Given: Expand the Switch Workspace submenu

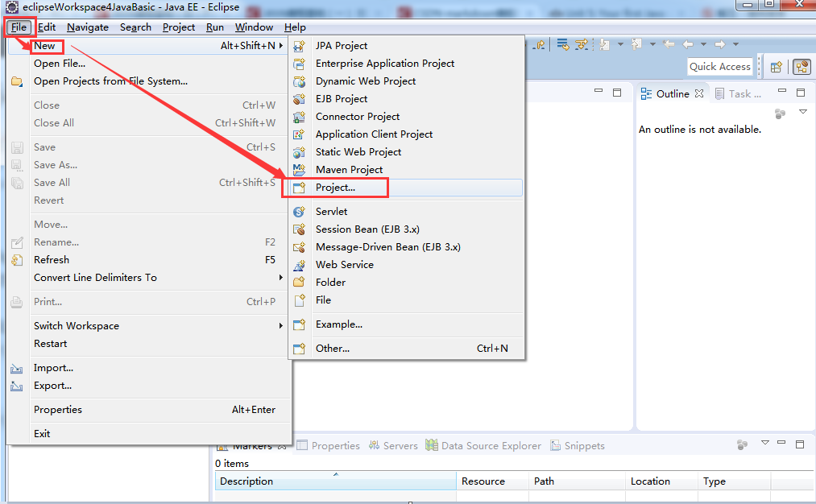Looking at the screenshot, I should point(156,326).
